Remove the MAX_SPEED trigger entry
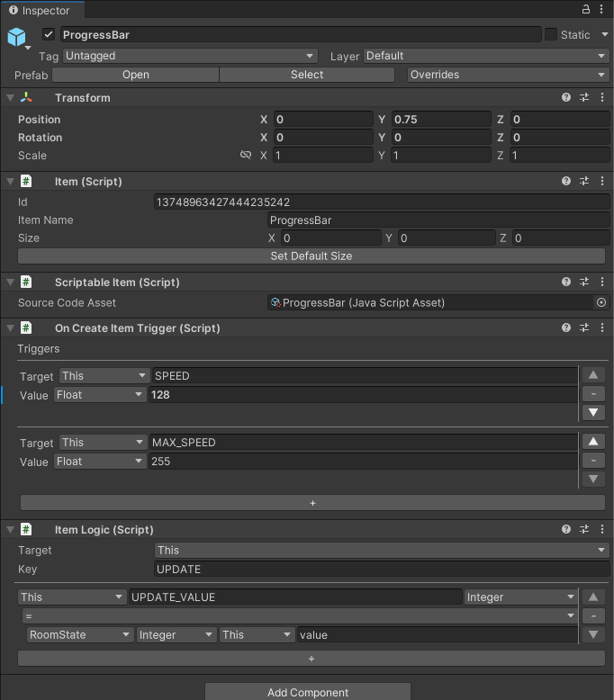This screenshot has width=614, height=700. pyautogui.click(x=593, y=461)
